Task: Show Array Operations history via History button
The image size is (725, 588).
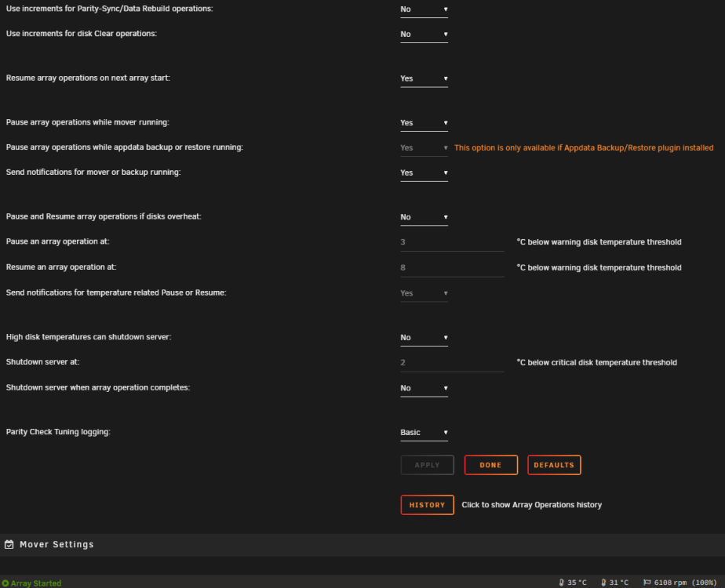Action: click(427, 506)
